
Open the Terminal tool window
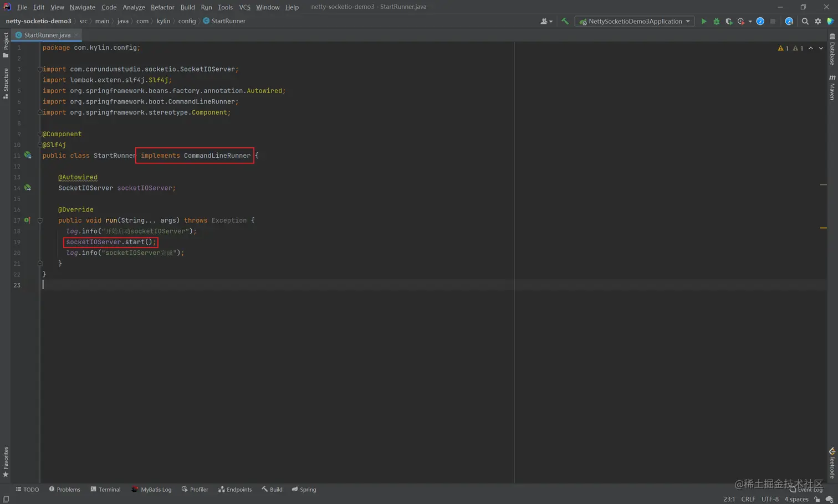(x=105, y=490)
